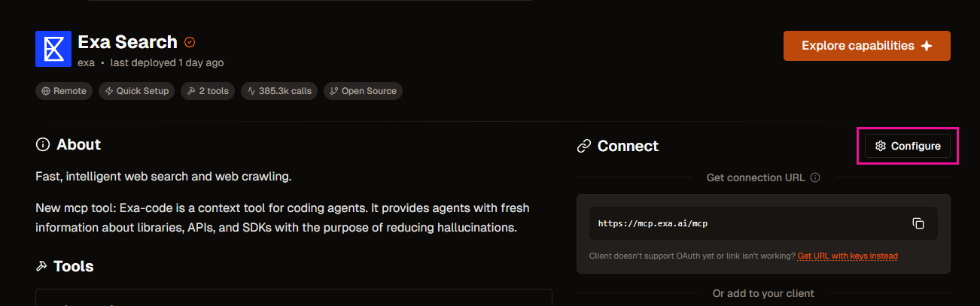980x306 pixels.
Task: Click the Or add to your client label
Action: [x=763, y=293]
